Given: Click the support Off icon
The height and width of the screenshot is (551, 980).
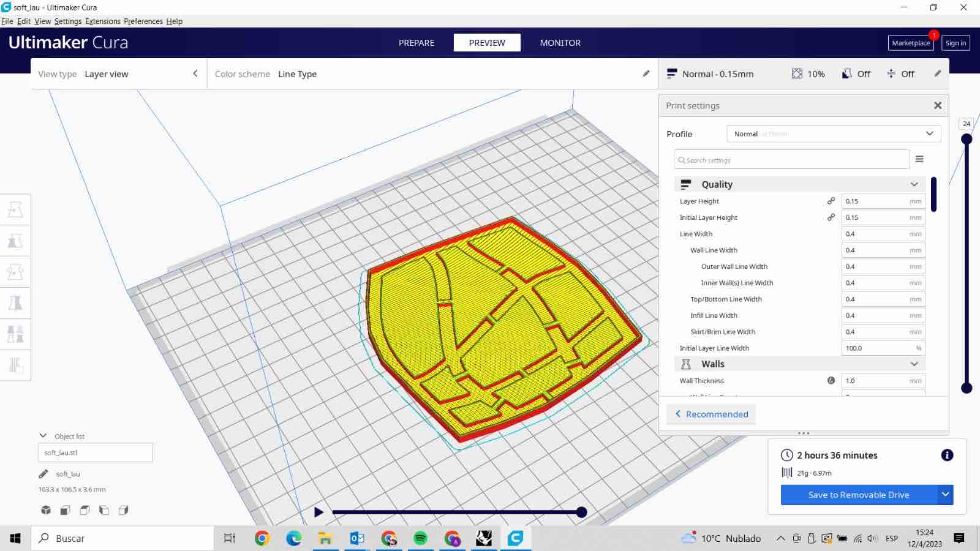Looking at the screenshot, I should 847,73.
